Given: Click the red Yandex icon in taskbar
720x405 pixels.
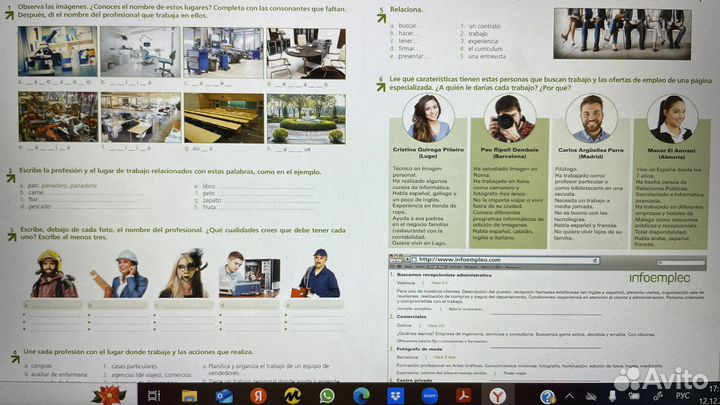Looking at the screenshot, I should coord(258,396).
